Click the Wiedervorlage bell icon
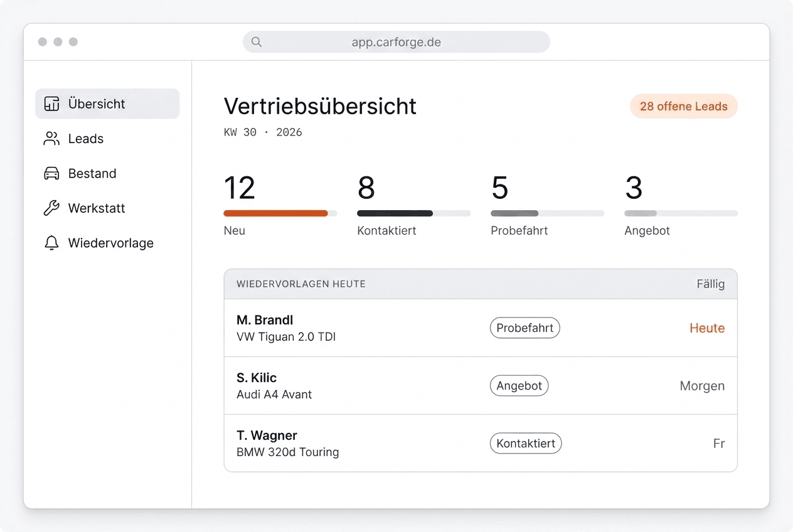This screenshot has width=793, height=532. (51, 243)
